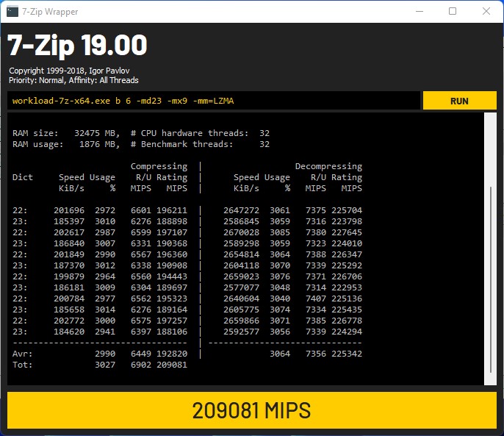Click decompressing speed value 2604118
The image size is (504, 436).
tap(241, 265)
